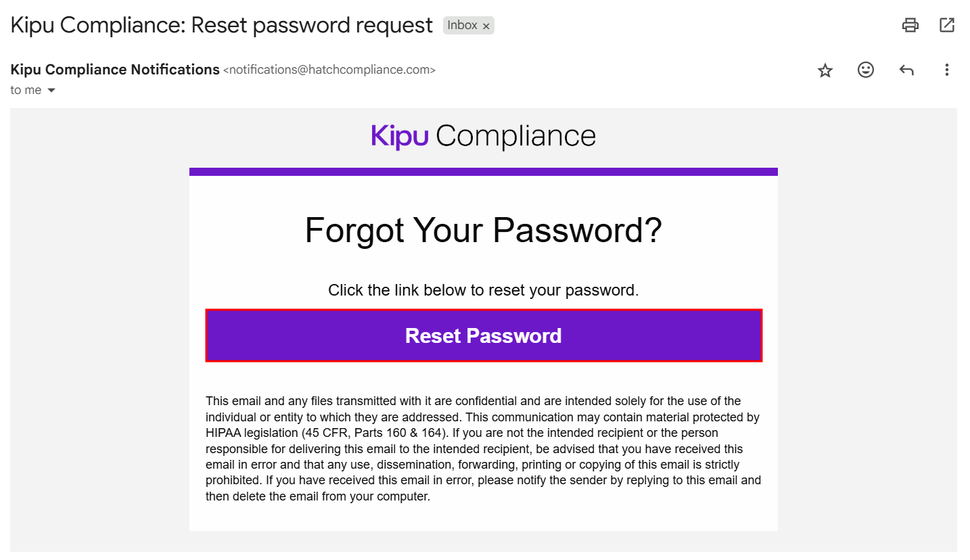970x560 pixels.
Task: Click sender name Kipu Compliance Notifications
Action: point(115,70)
